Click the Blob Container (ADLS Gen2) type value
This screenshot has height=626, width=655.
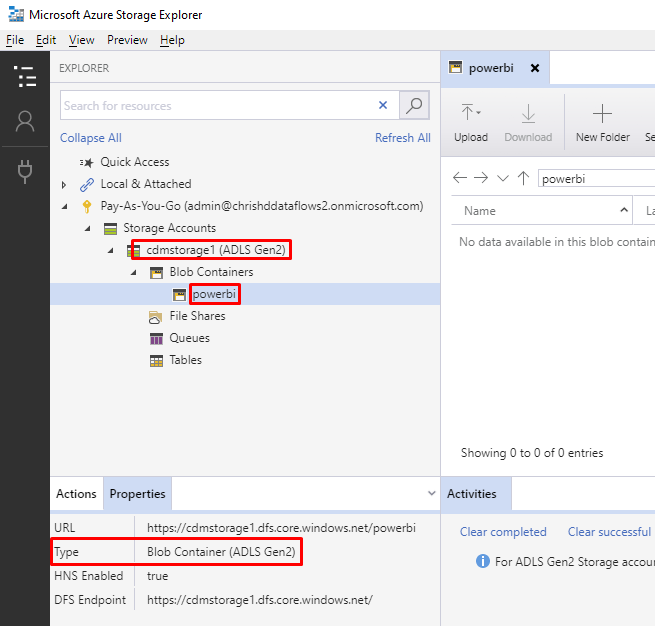point(221,552)
